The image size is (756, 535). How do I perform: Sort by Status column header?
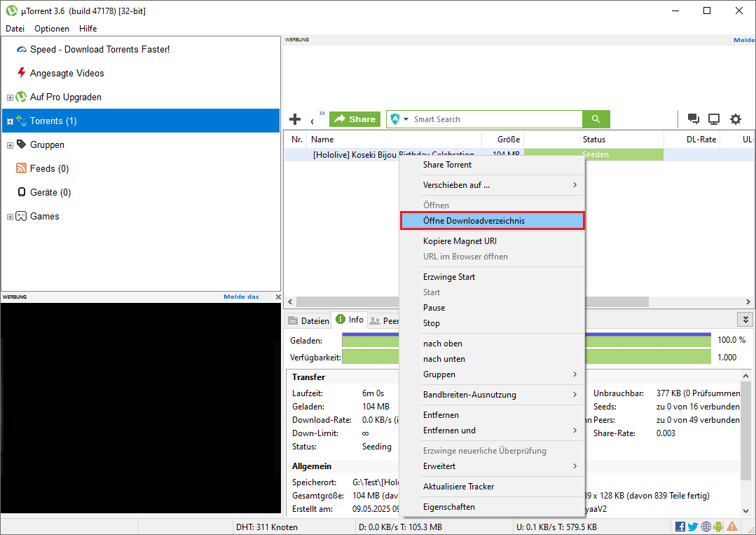[x=593, y=140]
